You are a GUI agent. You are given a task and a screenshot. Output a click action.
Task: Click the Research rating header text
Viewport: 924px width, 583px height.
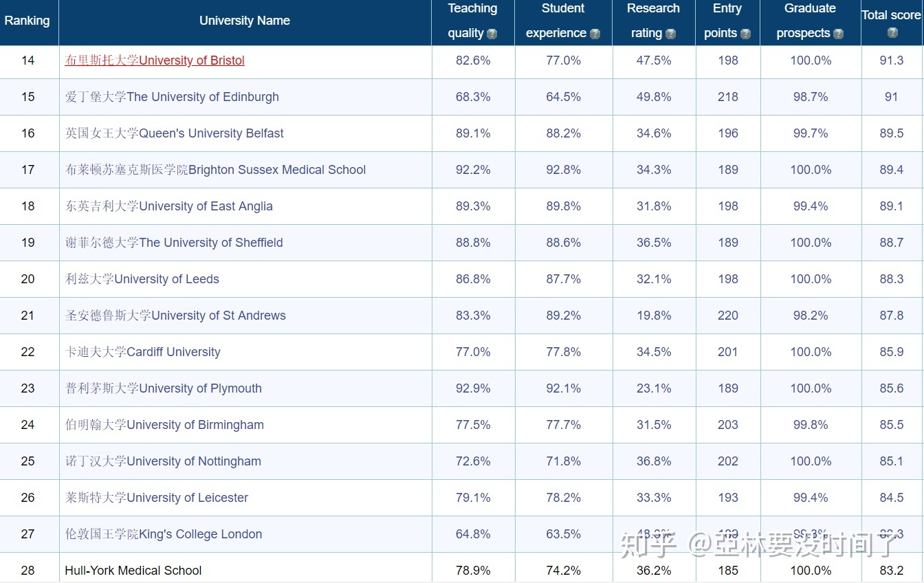click(x=653, y=21)
